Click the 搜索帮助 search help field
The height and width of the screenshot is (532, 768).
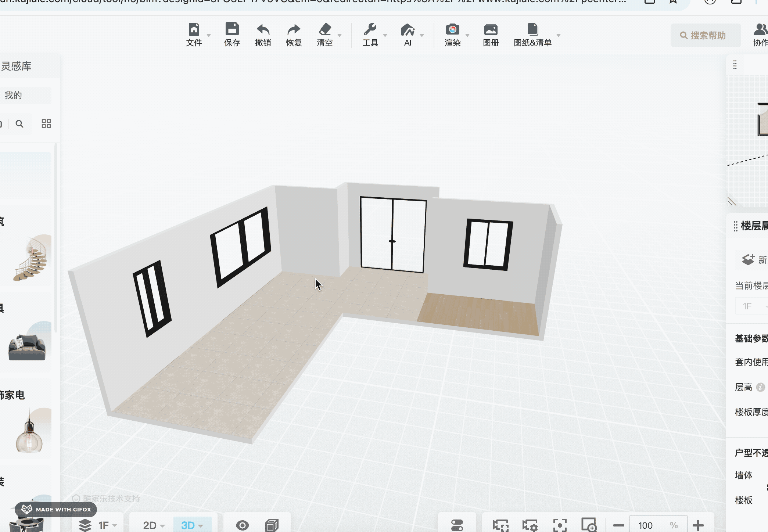[706, 35]
